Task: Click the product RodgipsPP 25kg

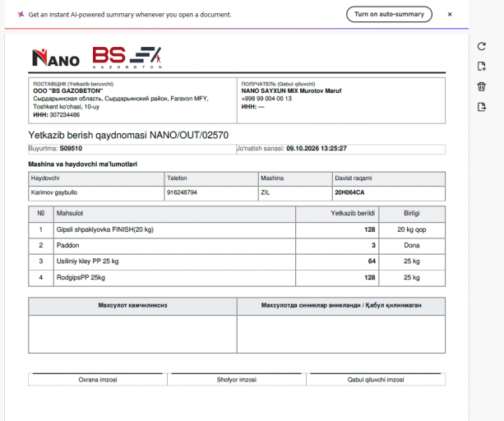Action: [x=81, y=277]
